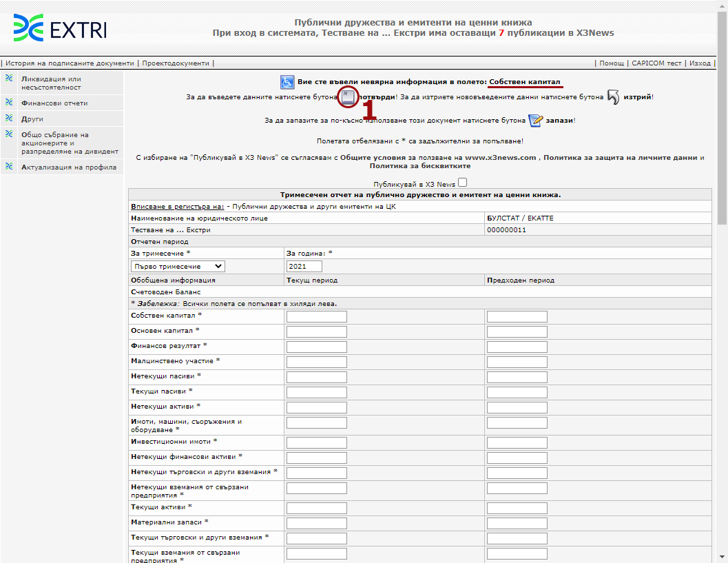
Task: Click Материални запаси previous period field
Action: click(517, 524)
